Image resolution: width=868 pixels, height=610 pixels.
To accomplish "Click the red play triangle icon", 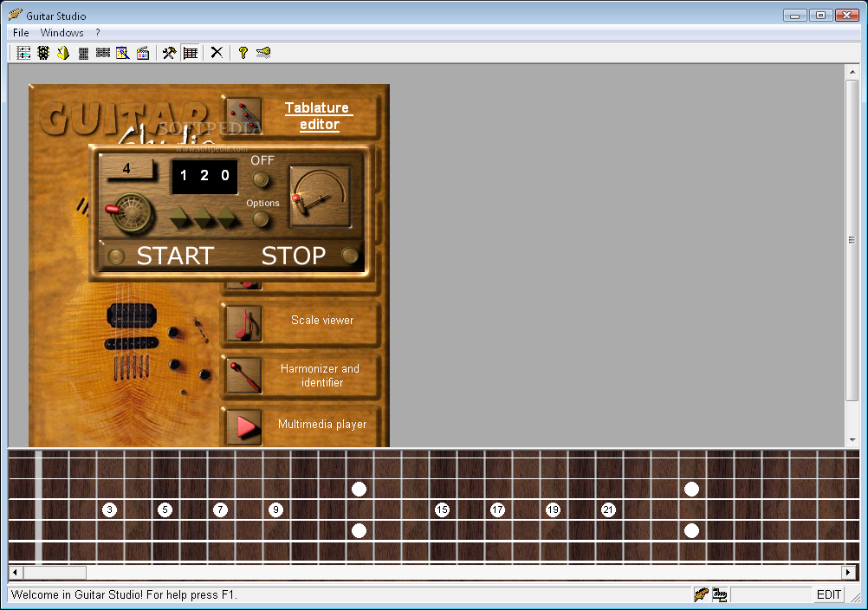I will [243, 427].
